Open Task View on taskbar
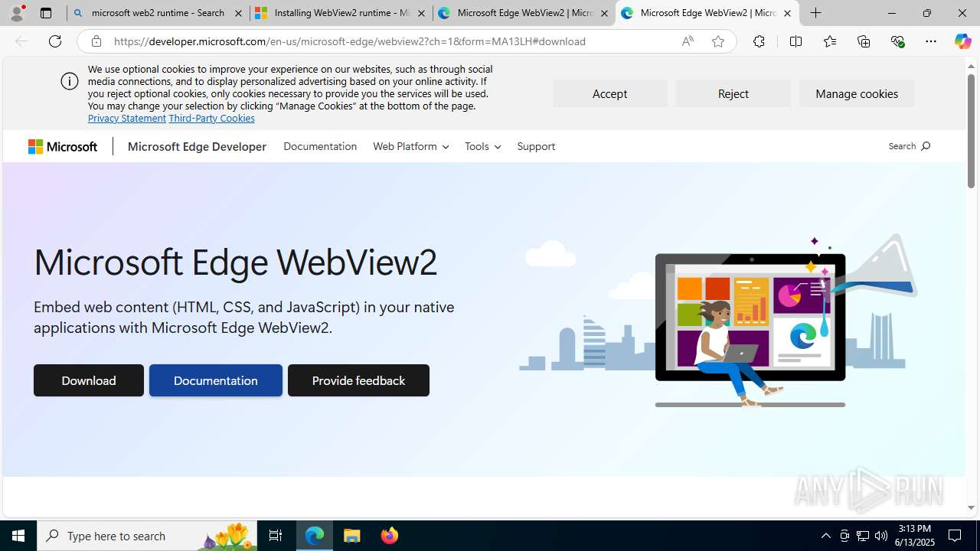 [x=276, y=536]
